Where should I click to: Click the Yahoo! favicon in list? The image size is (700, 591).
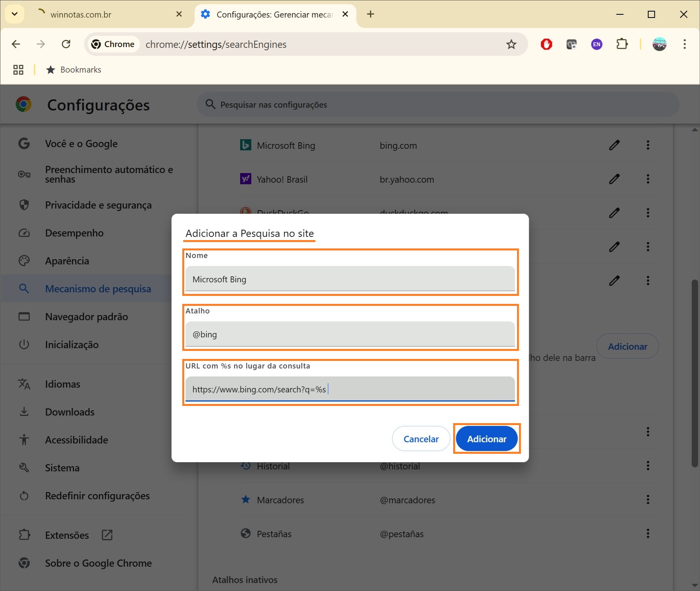click(x=246, y=179)
